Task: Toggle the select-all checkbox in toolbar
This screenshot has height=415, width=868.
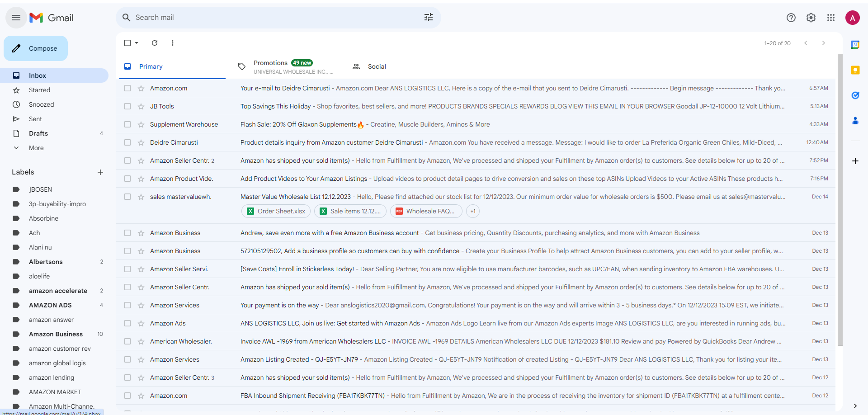Action: click(127, 43)
